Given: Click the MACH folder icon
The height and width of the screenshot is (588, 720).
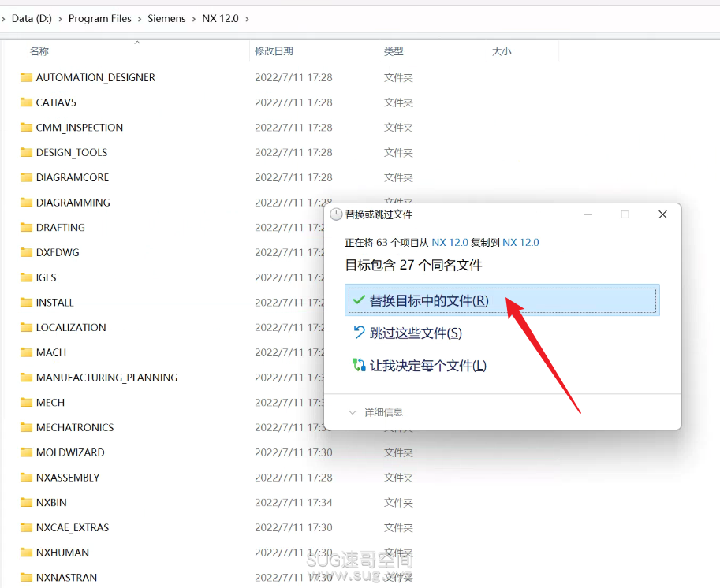Looking at the screenshot, I should pyautogui.click(x=26, y=352).
